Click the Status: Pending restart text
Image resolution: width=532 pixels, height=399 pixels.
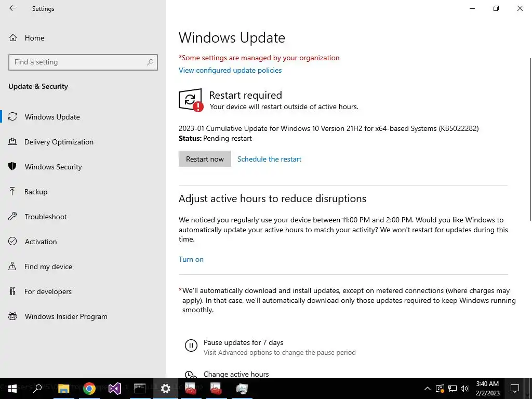215,138
